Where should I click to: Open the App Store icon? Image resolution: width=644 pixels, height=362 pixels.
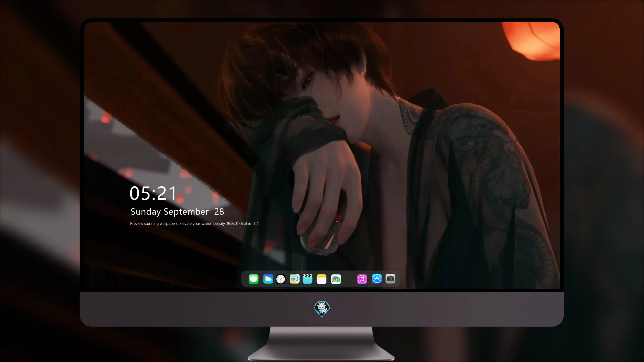tap(377, 279)
